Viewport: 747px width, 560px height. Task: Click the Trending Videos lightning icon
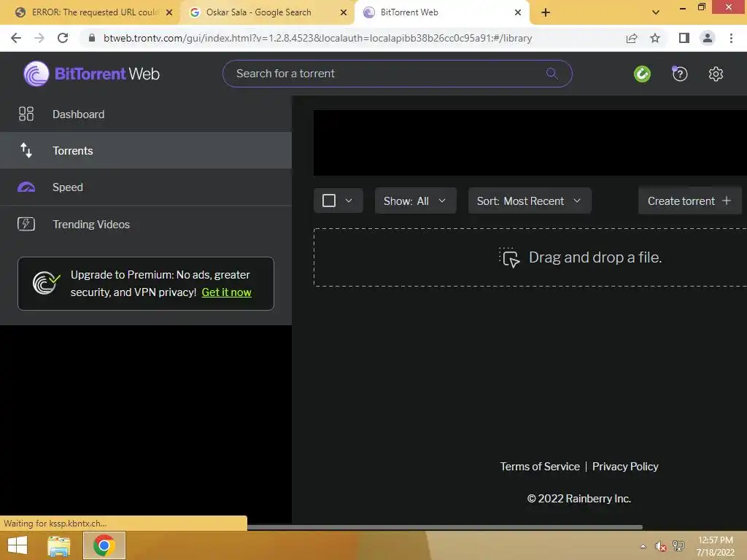point(26,224)
